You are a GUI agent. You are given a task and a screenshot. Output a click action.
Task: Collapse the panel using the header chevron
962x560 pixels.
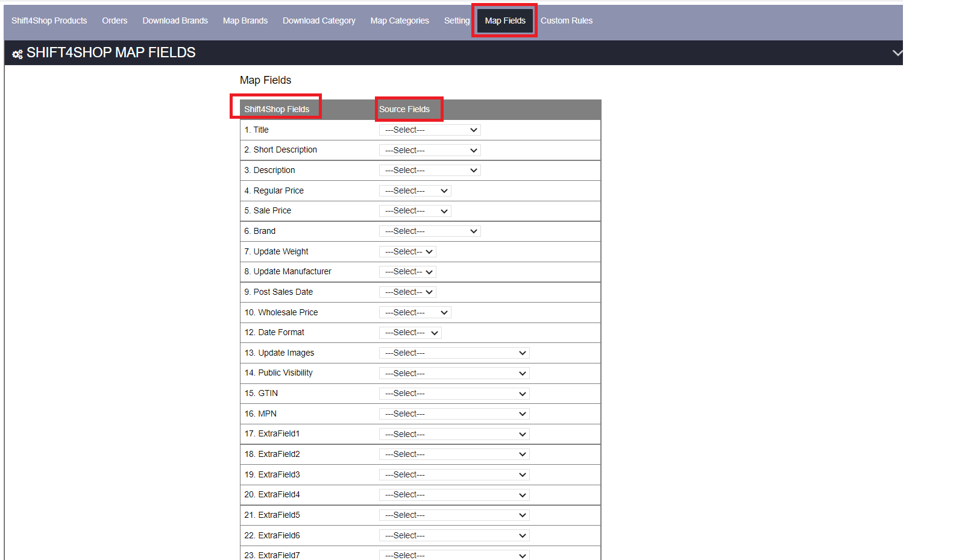(x=897, y=53)
